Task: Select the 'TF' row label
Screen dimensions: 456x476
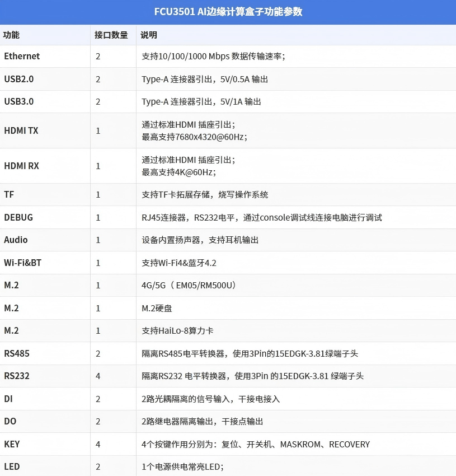Action: (x=9, y=194)
